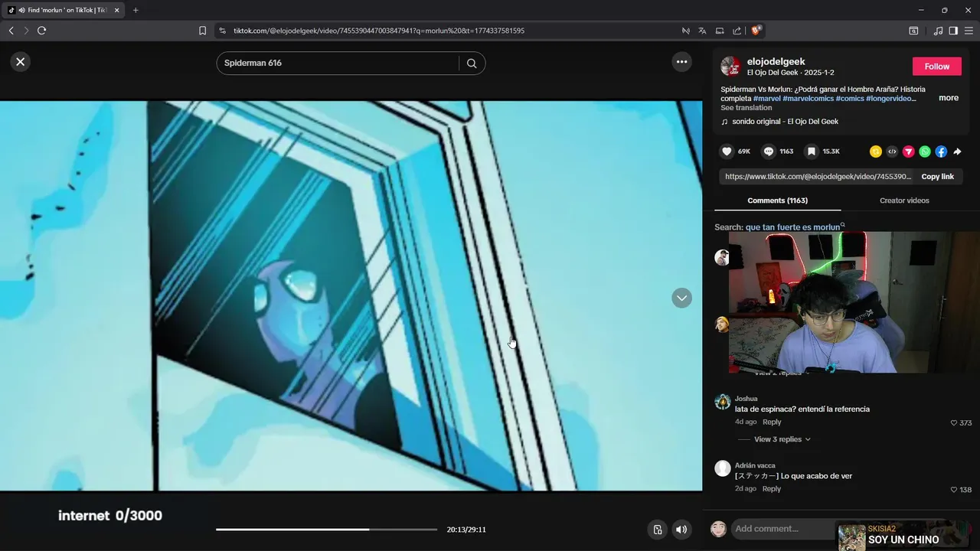The height and width of the screenshot is (551, 980).
Task: Open site settings icon in address bar
Action: coord(222,31)
